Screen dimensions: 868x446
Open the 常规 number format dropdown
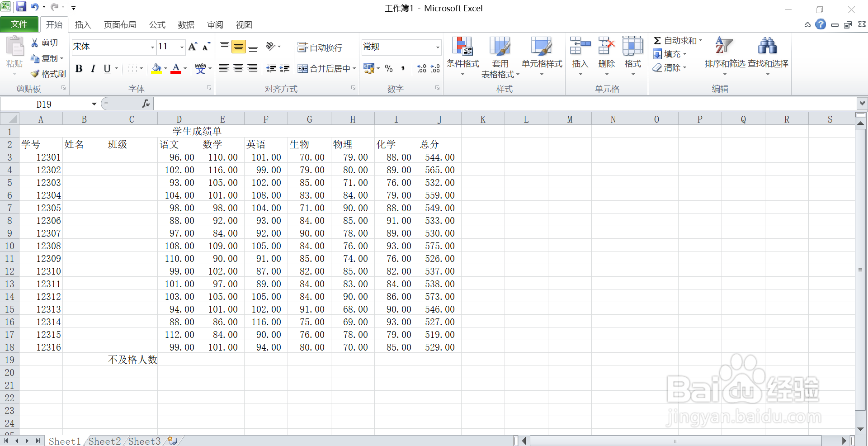[438, 47]
